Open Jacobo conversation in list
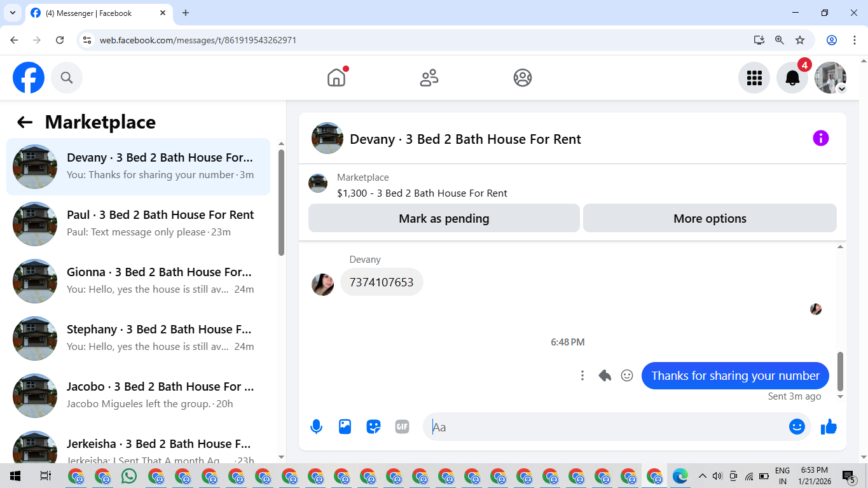868x488 pixels. (x=138, y=396)
